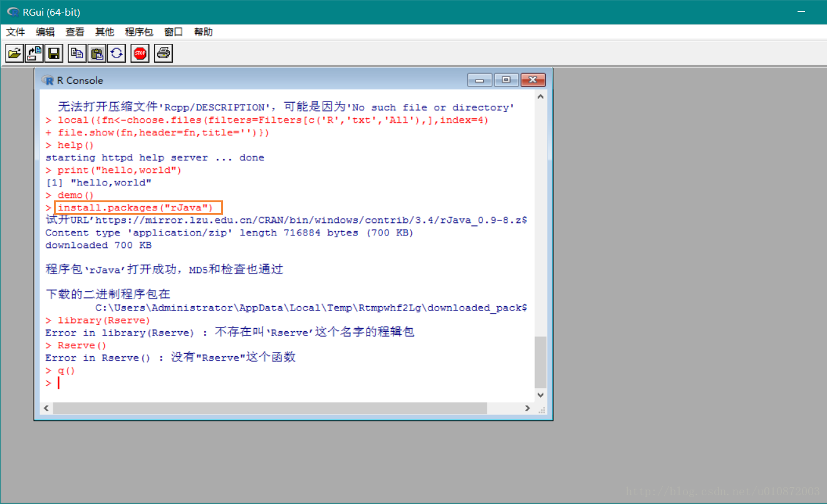
Task: Click the local({fn<-choose.files command line
Action: click(x=267, y=120)
